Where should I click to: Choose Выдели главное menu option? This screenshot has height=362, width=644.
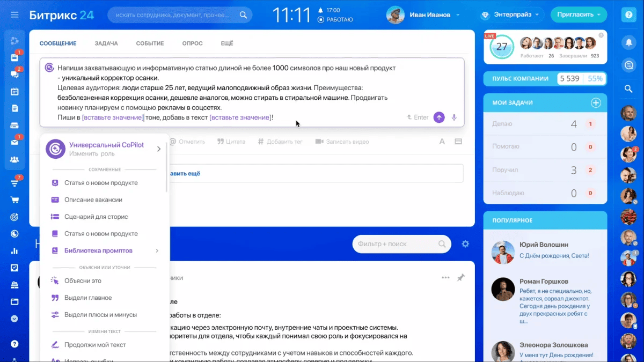click(88, 298)
